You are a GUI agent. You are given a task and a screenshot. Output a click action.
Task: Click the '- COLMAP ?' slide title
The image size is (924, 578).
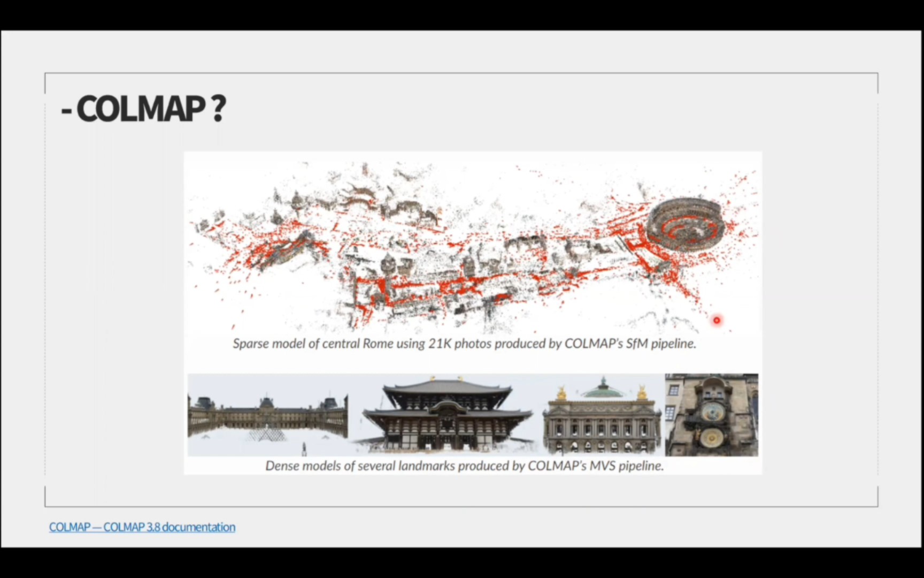tap(143, 109)
